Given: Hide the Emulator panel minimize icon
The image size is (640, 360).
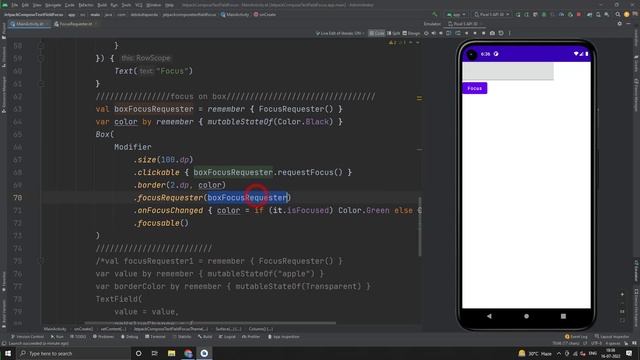Looking at the screenshot, I should [x=629, y=24].
